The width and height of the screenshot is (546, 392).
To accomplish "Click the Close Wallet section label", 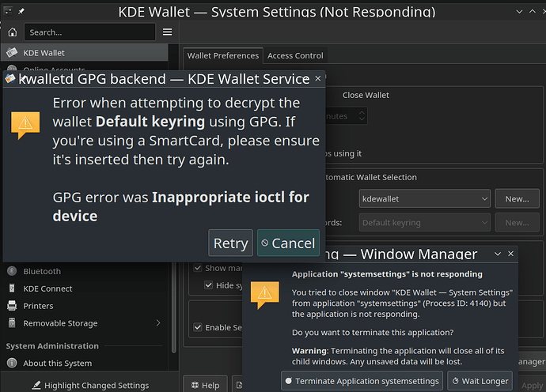I will click(366, 95).
